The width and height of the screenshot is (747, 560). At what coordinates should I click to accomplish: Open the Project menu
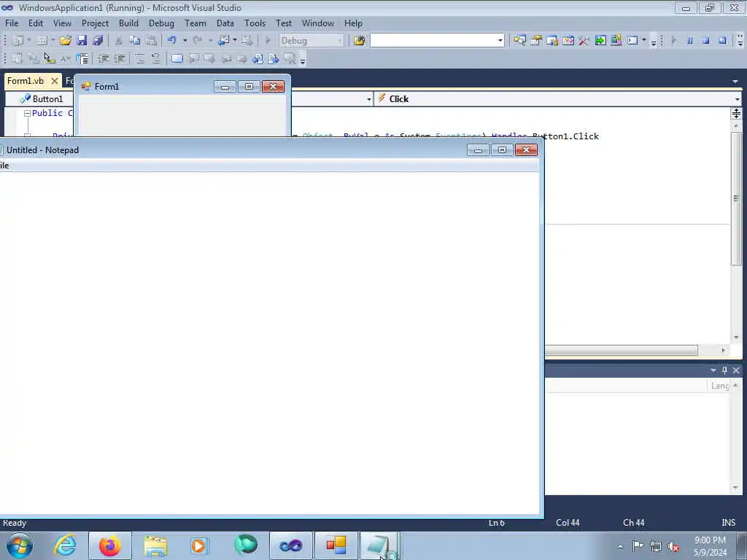95,23
